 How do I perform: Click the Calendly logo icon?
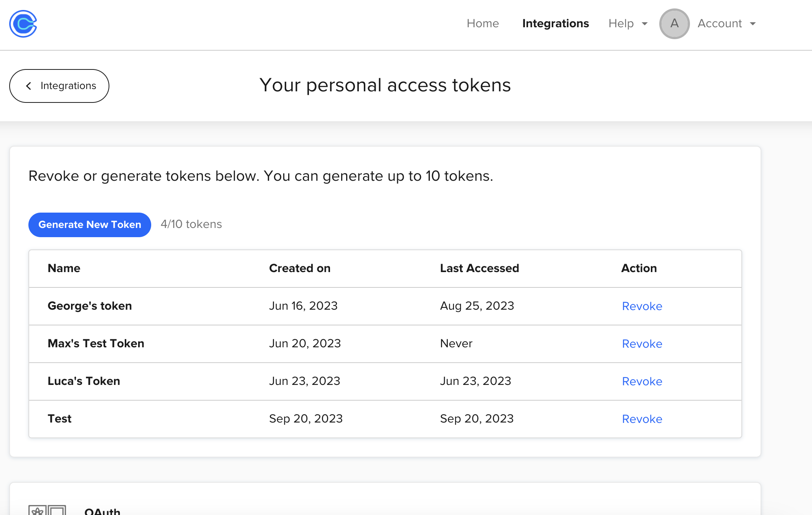[x=23, y=24]
